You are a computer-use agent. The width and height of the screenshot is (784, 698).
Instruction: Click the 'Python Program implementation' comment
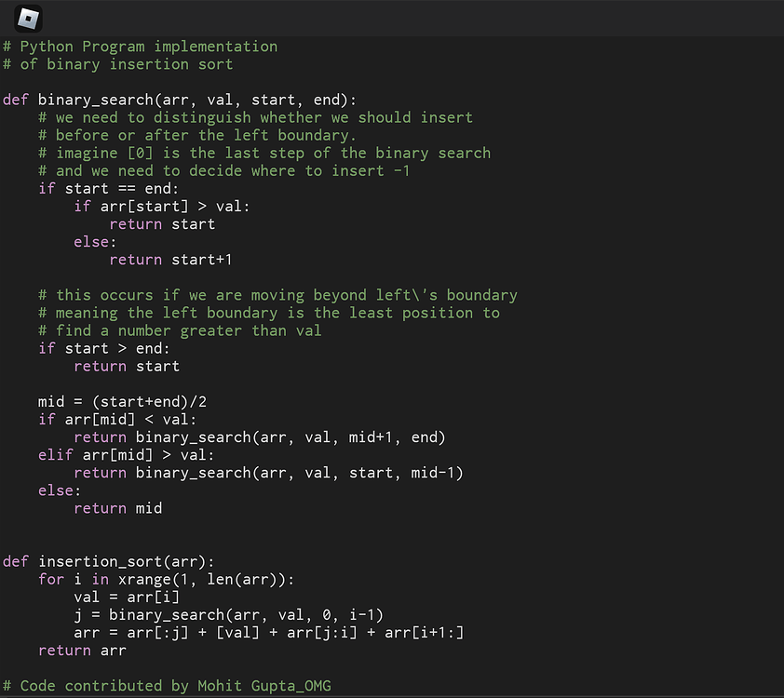(x=140, y=46)
